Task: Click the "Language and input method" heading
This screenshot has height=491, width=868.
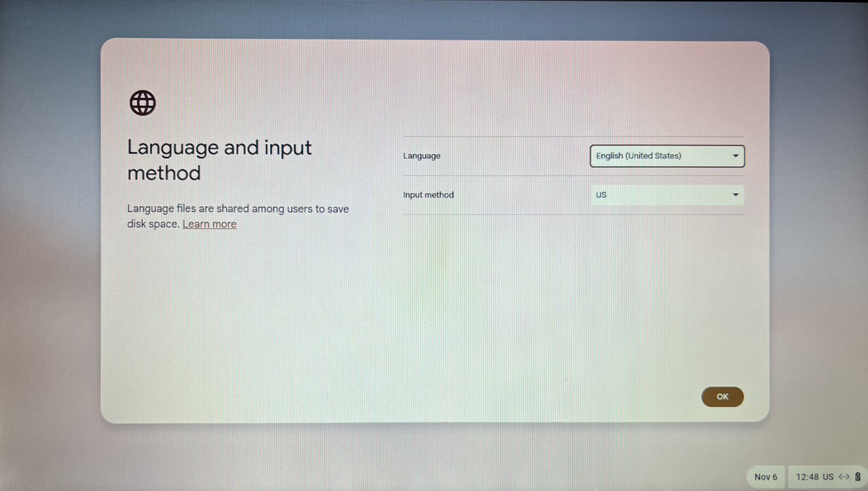Action: pyautogui.click(x=219, y=160)
